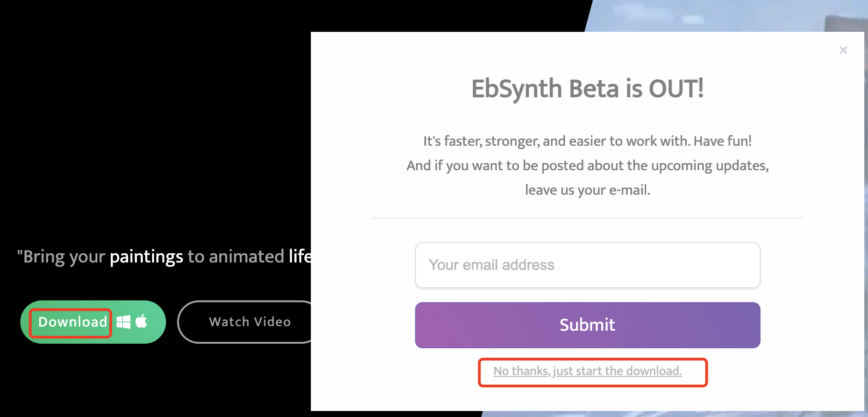Click the Watch Video pill button
868x417 pixels.
coord(250,322)
